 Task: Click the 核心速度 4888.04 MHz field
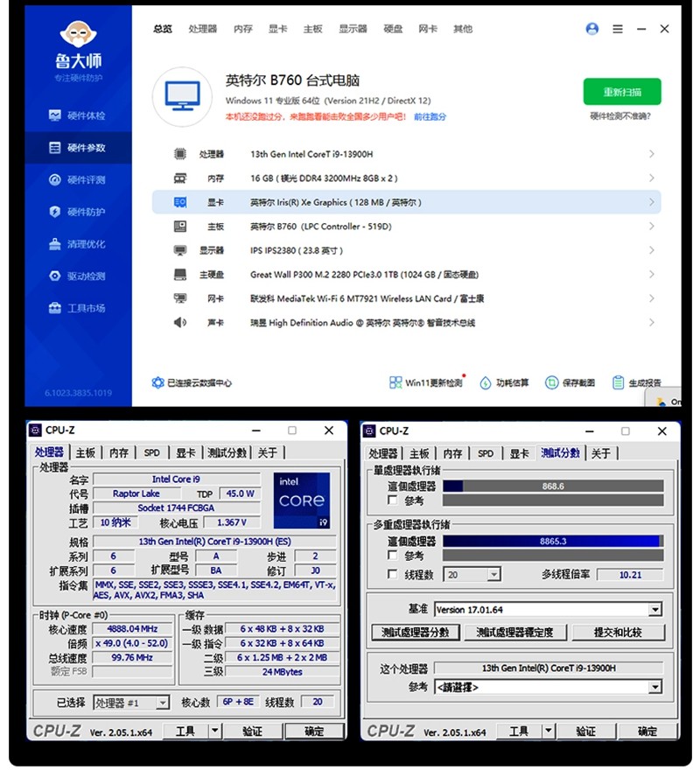(x=132, y=628)
